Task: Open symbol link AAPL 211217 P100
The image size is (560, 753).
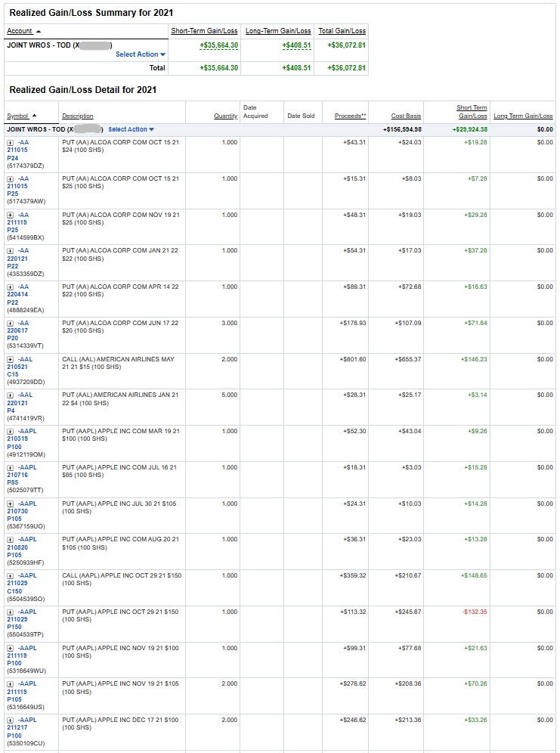Action: 22,728
